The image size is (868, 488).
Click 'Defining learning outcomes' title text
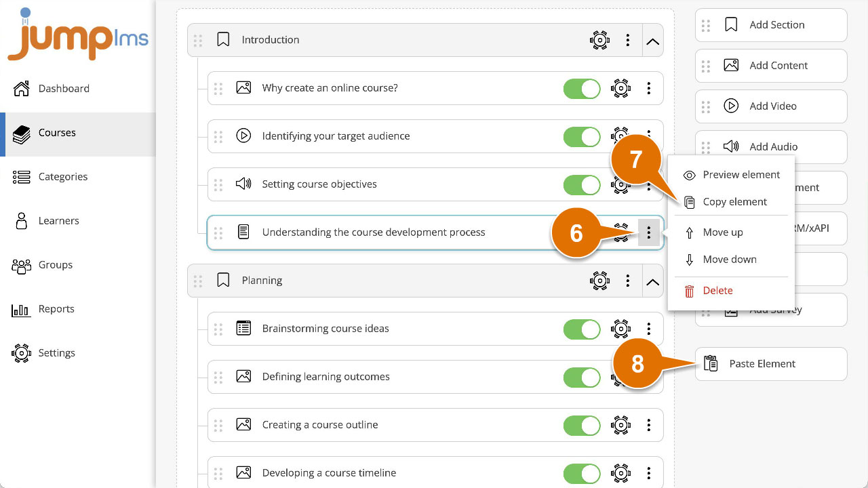coord(326,377)
